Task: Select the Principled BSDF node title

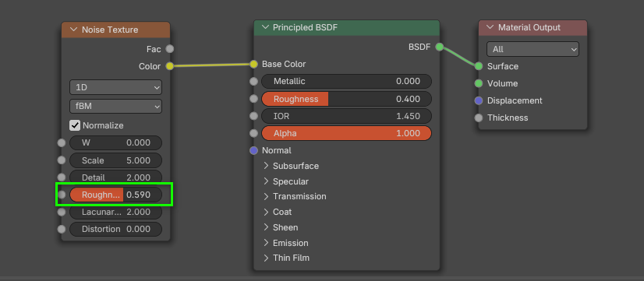Action: point(305,27)
